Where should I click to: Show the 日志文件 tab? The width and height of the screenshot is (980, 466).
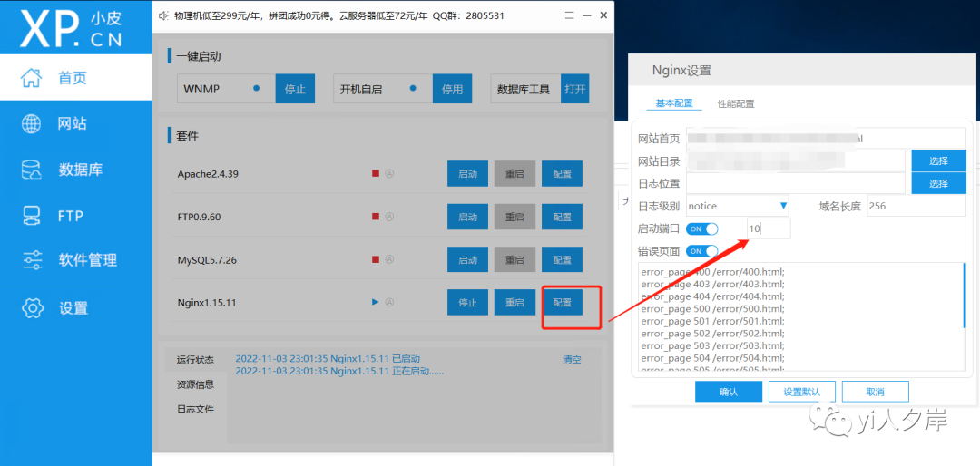pos(195,409)
